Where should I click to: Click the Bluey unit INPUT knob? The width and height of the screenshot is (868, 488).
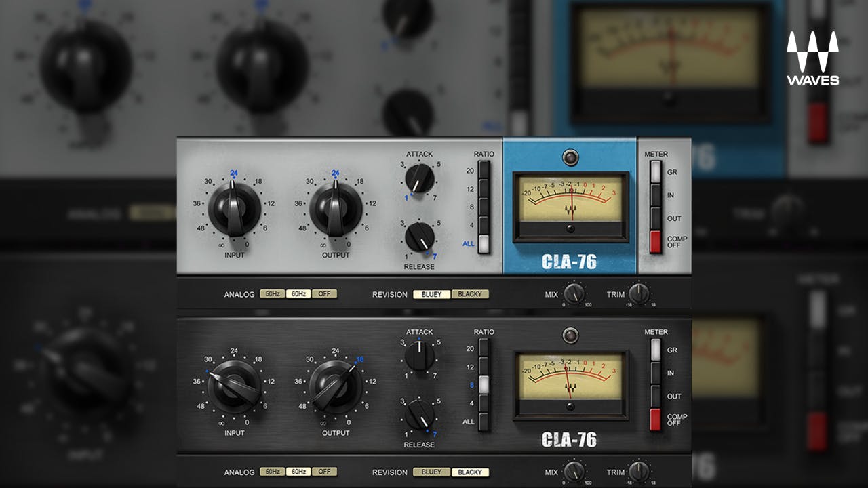click(x=234, y=209)
